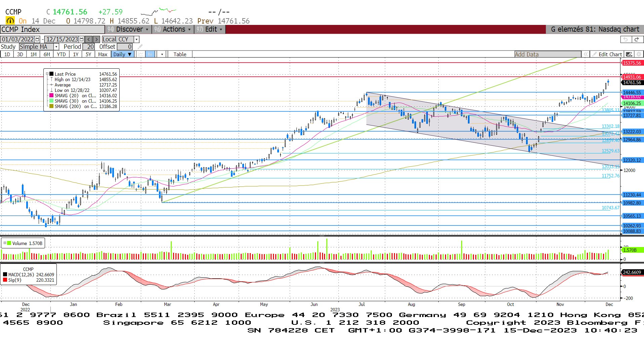
Task: Click the High marker icon in legend
Action: point(51,79)
